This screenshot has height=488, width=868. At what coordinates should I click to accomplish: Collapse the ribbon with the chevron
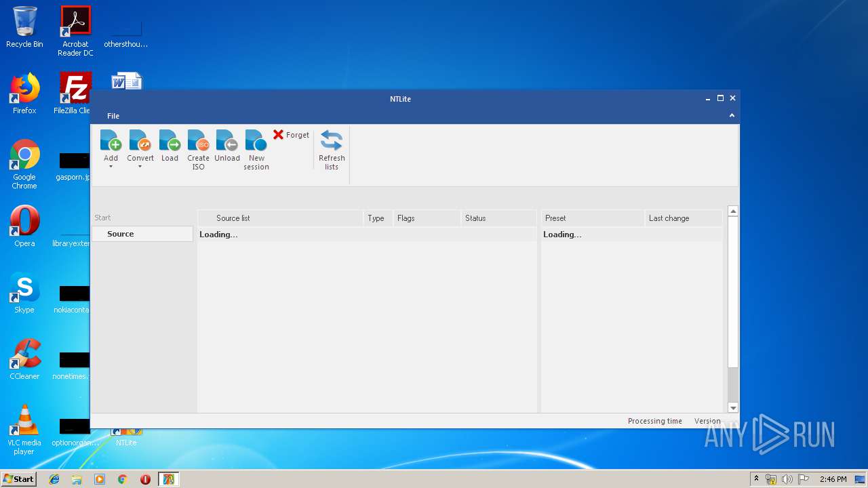pos(732,116)
